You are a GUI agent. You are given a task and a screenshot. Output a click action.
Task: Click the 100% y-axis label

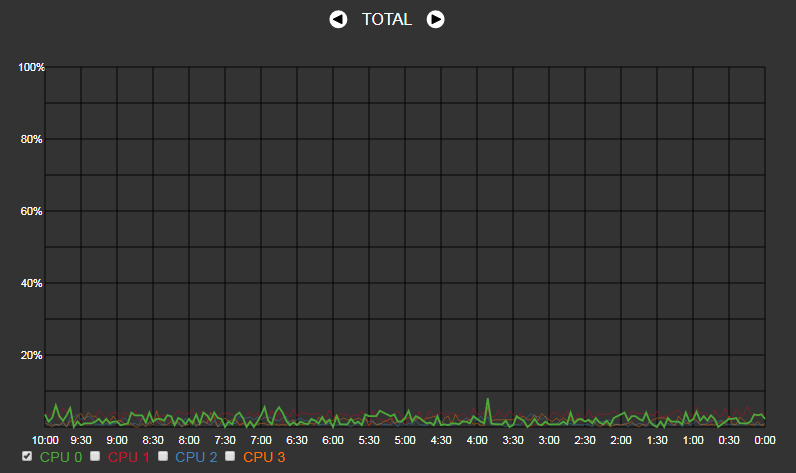pyautogui.click(x=31, y=67)
